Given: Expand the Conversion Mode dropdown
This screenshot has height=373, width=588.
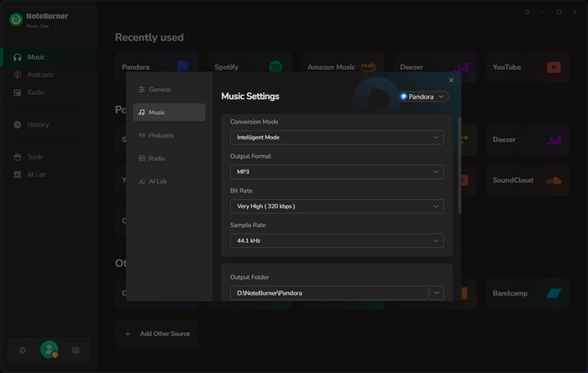Looking at the screenshot, I should pyautogui.click(x=337, y=137).
